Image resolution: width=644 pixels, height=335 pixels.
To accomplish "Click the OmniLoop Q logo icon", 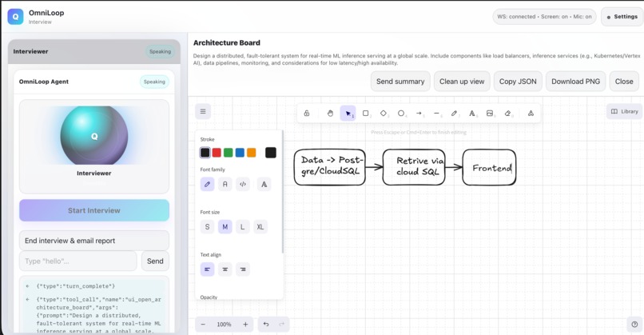I will pos(16,17).
